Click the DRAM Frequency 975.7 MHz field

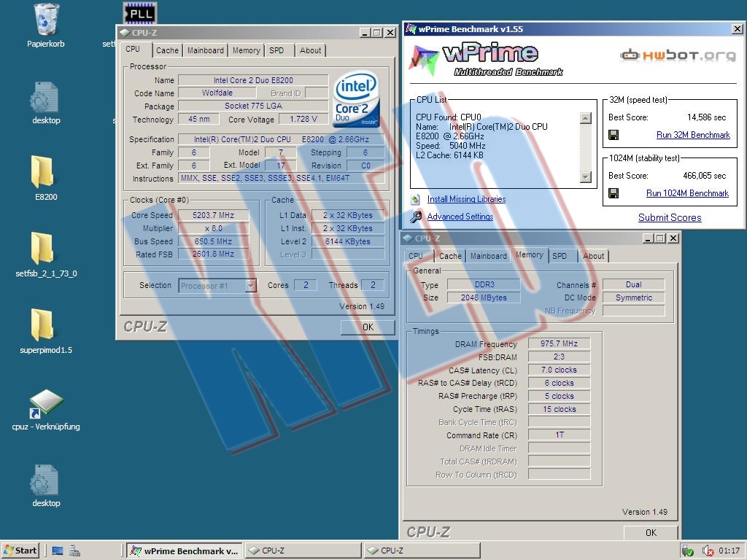[x=559, y=343]
